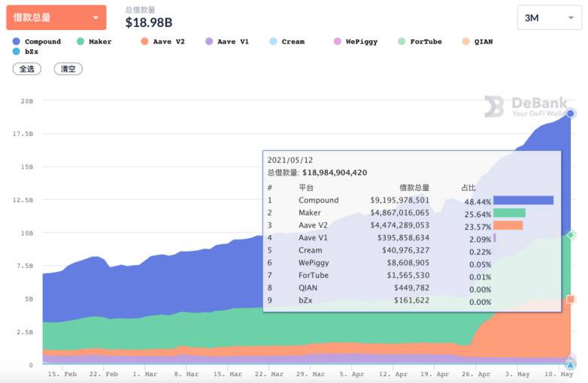Open the 3M time range dropdown
The image size is (588, 383).
click(x=550, y=17)
